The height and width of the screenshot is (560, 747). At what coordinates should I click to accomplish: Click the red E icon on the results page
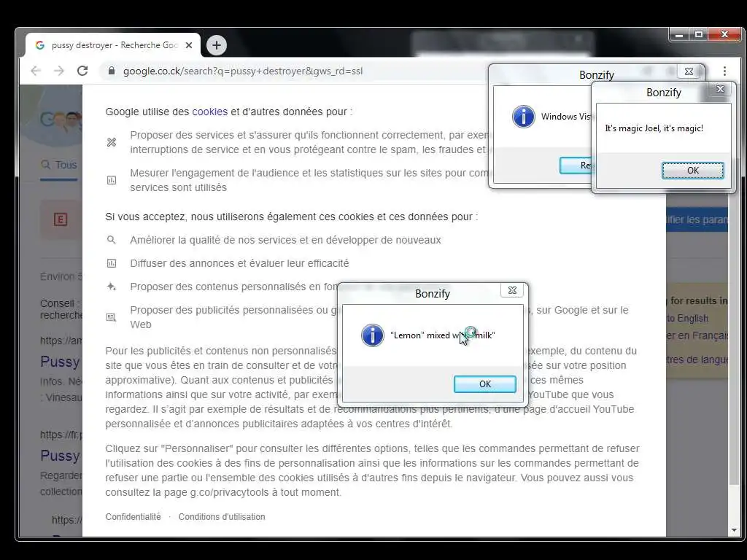pyautogui.click(x=60, y=219)
